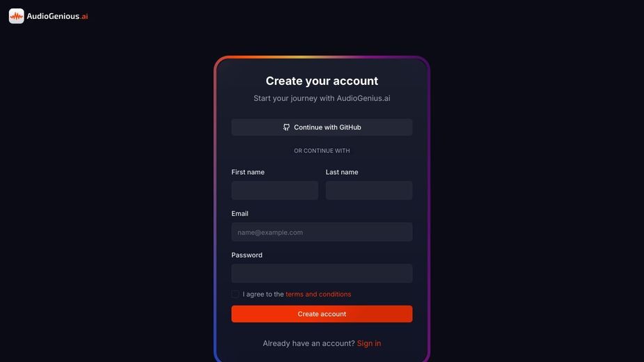The width and height of the screenshot is (644, 362).
Task: Click the AudioGenious.ai brand name text
Action: [57, 16]
